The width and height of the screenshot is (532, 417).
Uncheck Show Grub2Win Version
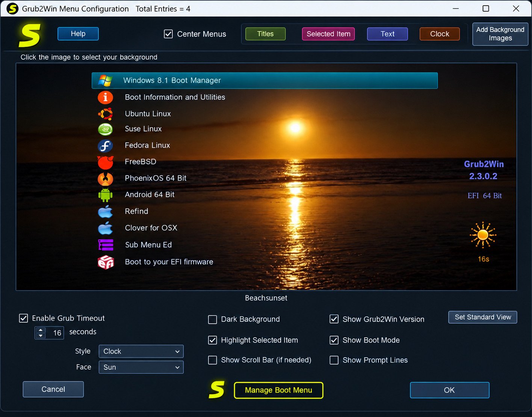coord(334,319)
